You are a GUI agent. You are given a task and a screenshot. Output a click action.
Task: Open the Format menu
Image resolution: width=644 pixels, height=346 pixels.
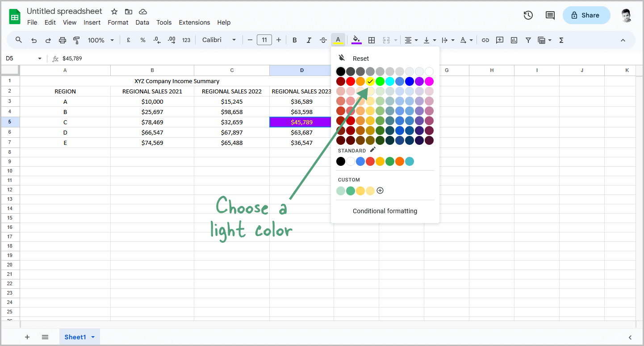click(118, 22)
